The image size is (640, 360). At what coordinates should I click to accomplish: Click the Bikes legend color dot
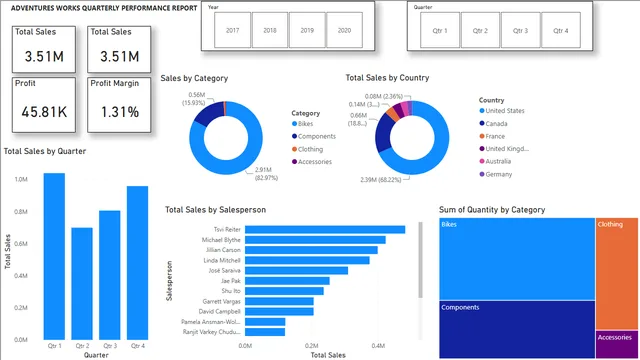coord(294,124)
